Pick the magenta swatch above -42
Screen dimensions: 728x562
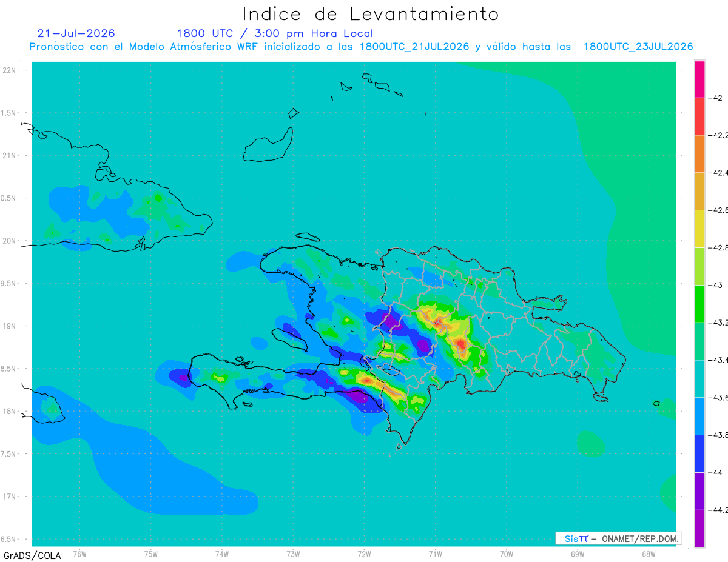pyautogui.click(x=699, y=79)
